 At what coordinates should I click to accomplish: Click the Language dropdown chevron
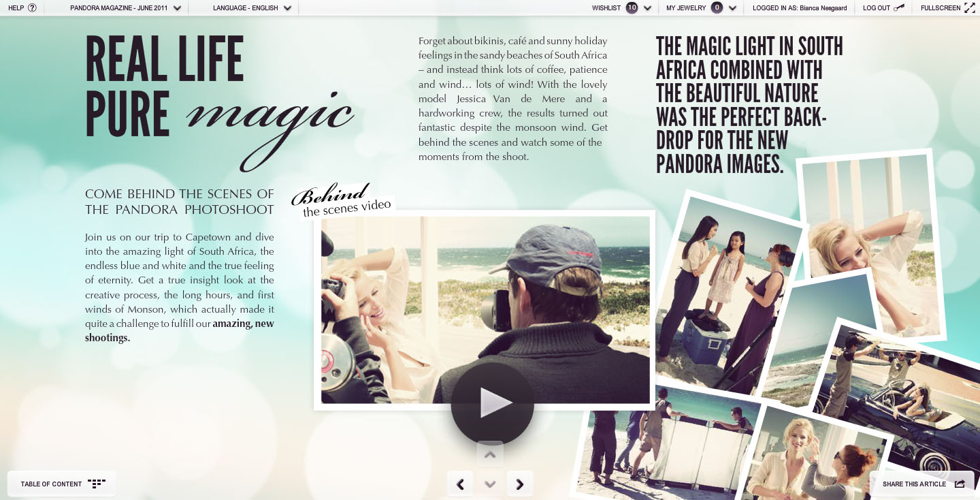pyautogui.click(x=287, y=8)
